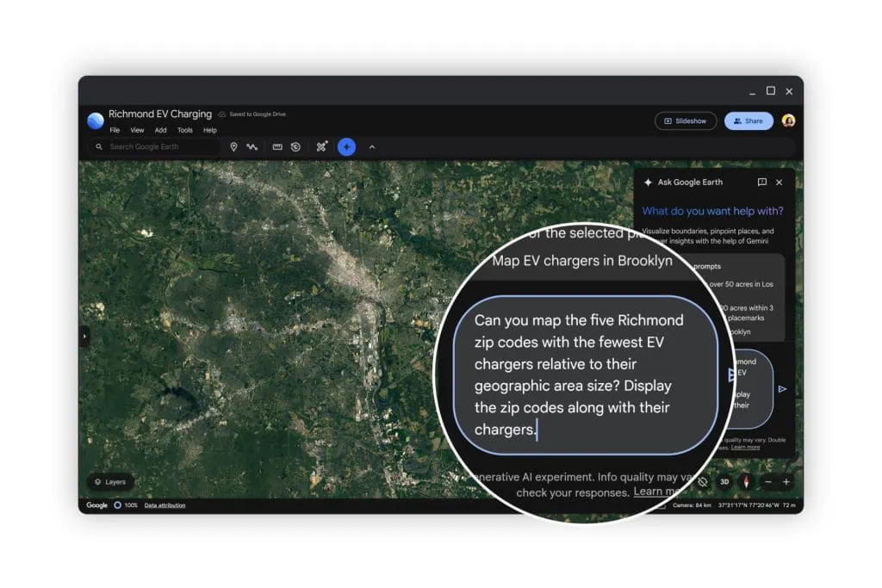Collapse the toolbar with the chevron

point(372,146)
